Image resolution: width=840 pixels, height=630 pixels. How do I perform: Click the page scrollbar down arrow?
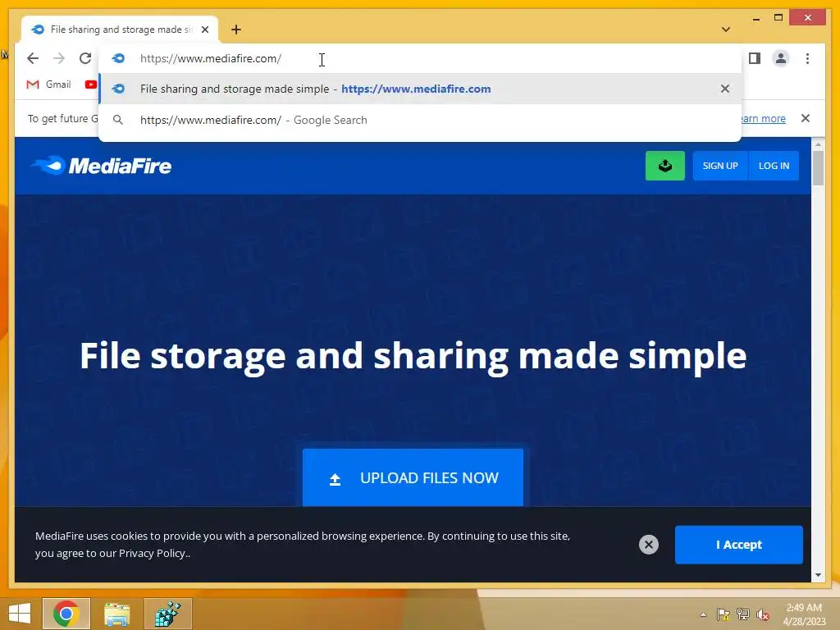(x=818, y=575)
